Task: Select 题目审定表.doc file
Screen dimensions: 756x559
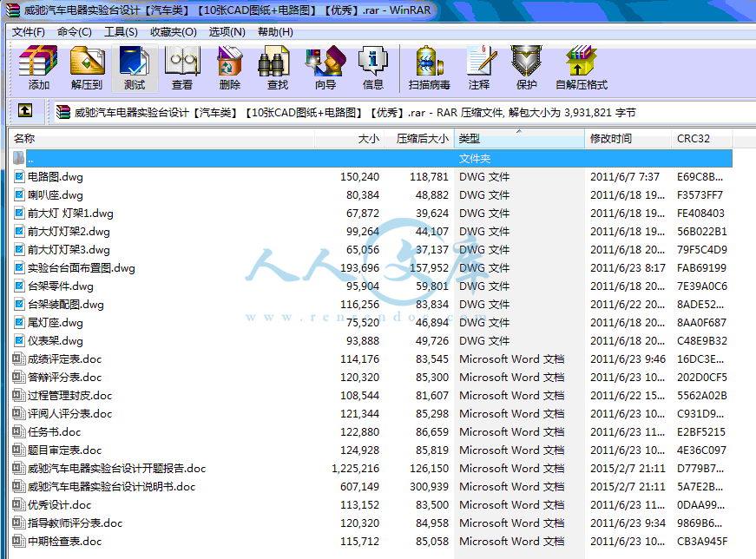Action: pos(64,450)
